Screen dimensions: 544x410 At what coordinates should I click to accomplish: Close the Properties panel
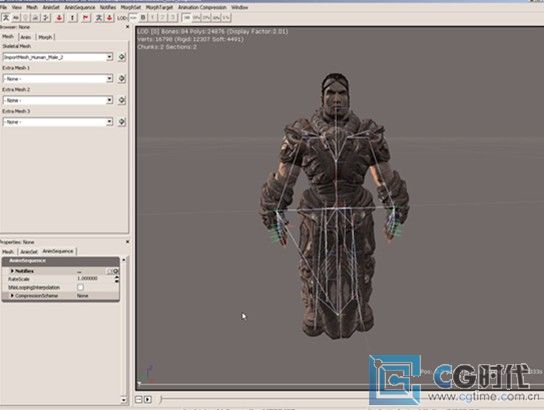coord(127,241)
